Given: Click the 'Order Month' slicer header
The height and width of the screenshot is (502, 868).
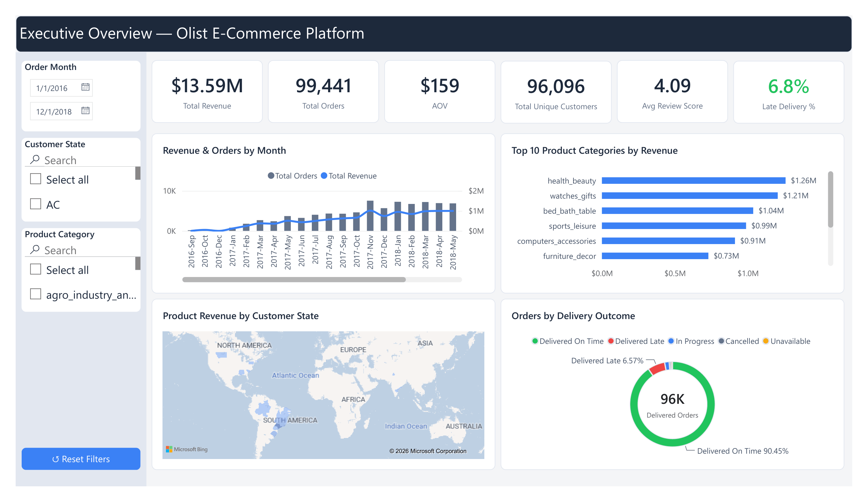Looking at the screenshot, I should coord(51,67).
